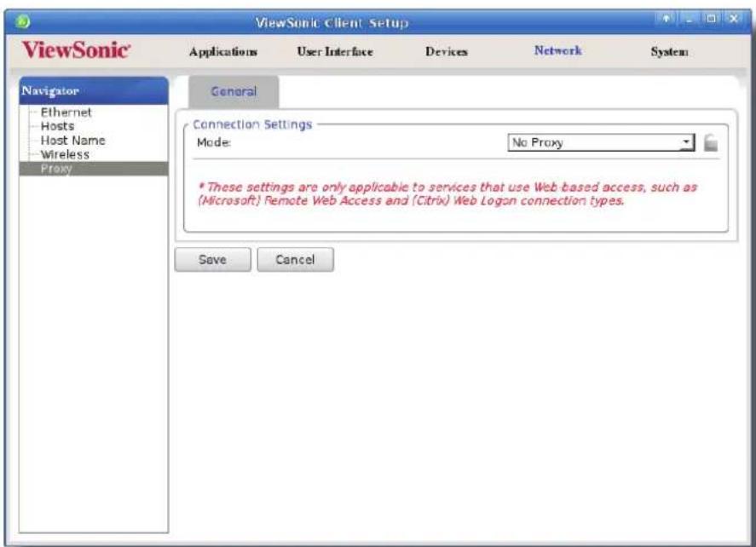756x547 pixels.
Task: Open Hosts in the Navigator
Action: 57,126
